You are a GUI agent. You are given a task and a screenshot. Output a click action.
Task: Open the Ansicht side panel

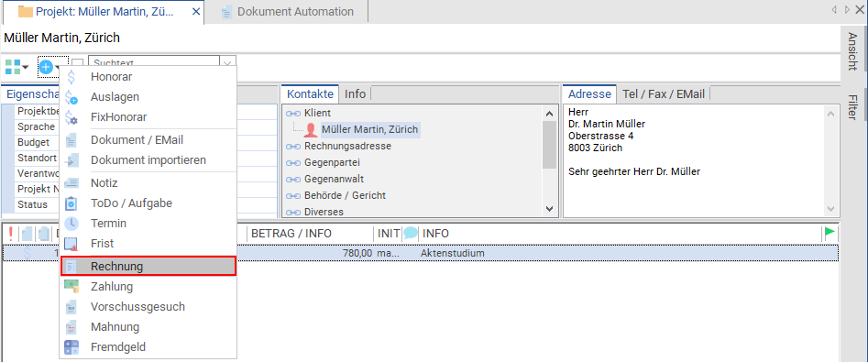click(x=852, y=51)
